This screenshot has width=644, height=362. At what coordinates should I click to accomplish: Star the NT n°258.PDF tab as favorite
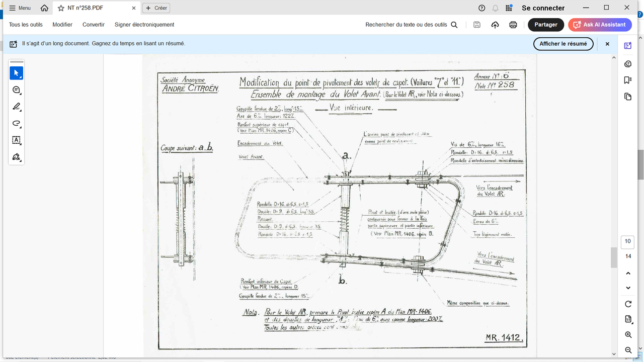(x=61, y=8)
